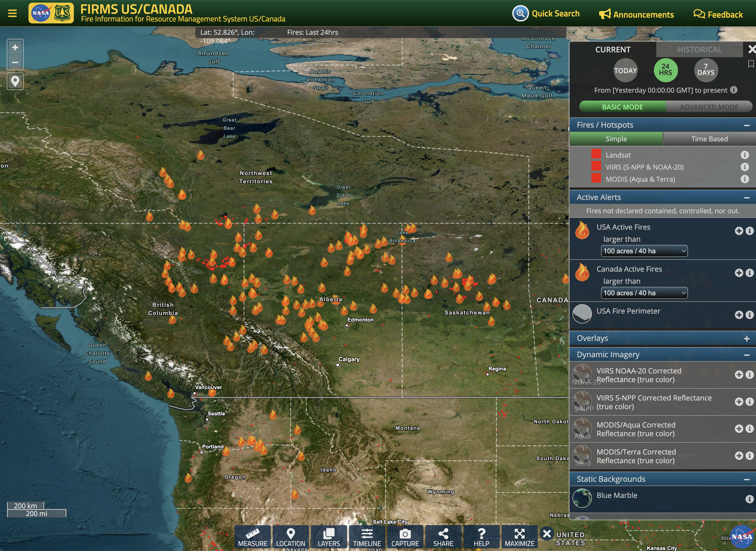Click the Capture camera icon
This screenshot has width=756, height=551.
[405, 537]
